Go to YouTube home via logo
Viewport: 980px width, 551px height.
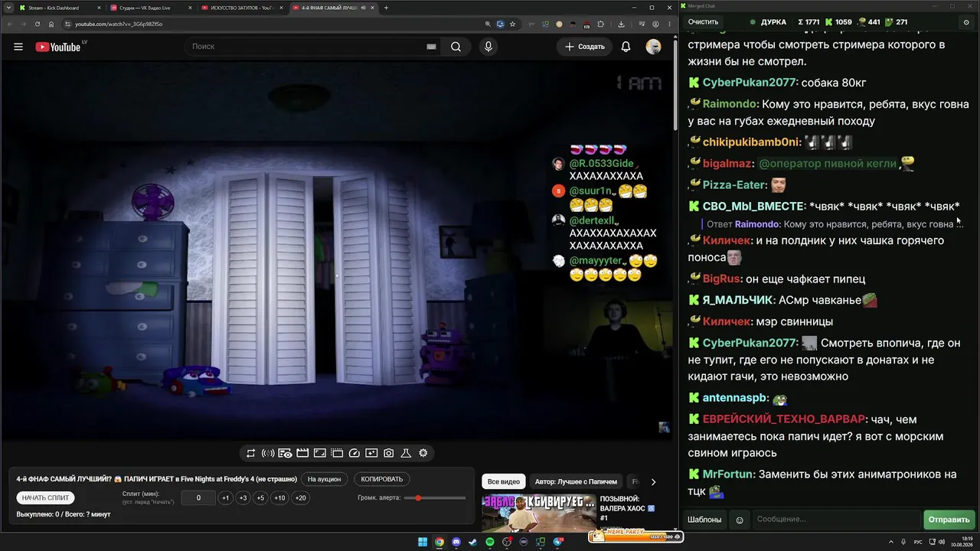(x=58, y=47)
